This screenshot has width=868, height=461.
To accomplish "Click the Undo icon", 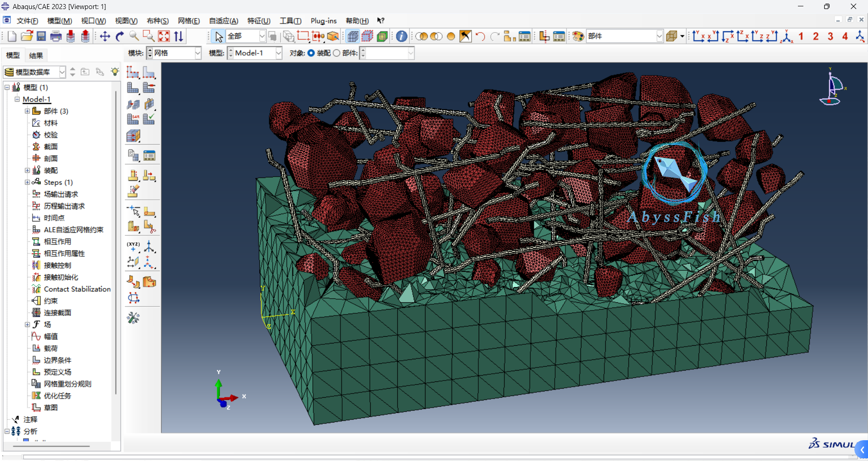I will [480, 36].
